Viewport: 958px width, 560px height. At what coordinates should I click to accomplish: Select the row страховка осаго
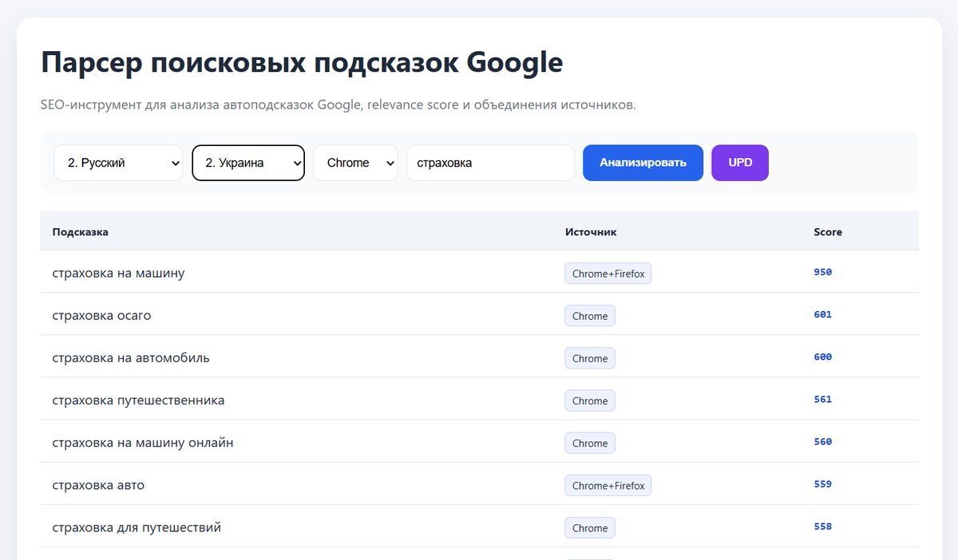click(479, 315)
